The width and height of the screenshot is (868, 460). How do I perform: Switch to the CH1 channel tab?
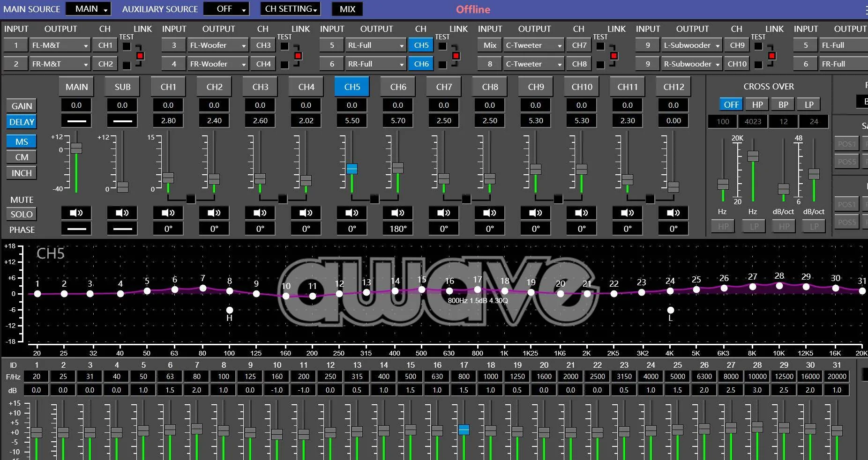pos(168,87)
